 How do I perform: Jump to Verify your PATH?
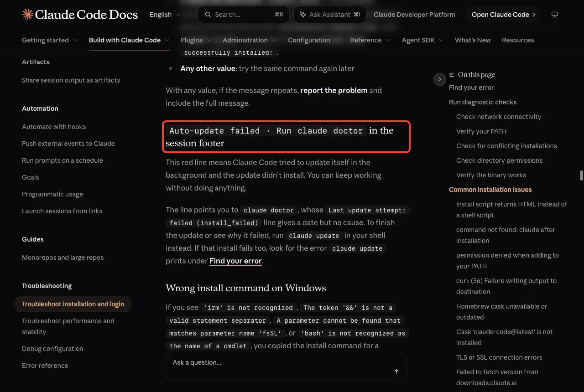[481, 131]
